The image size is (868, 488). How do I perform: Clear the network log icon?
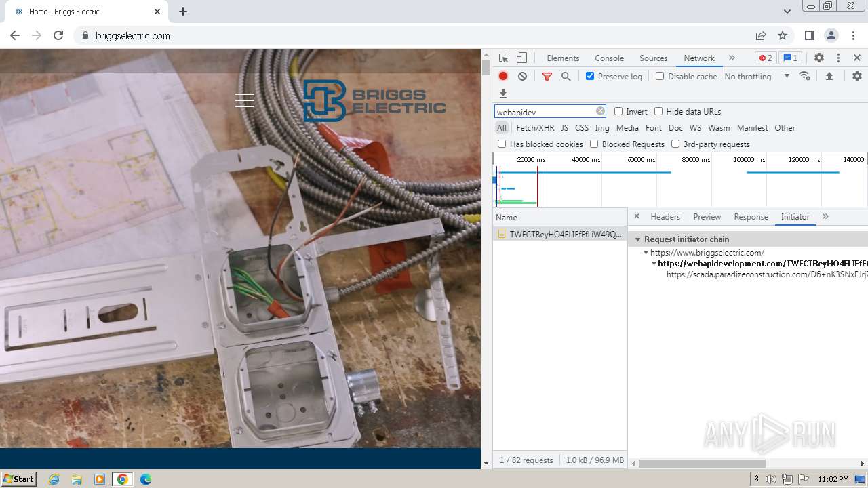coord(522,77)
